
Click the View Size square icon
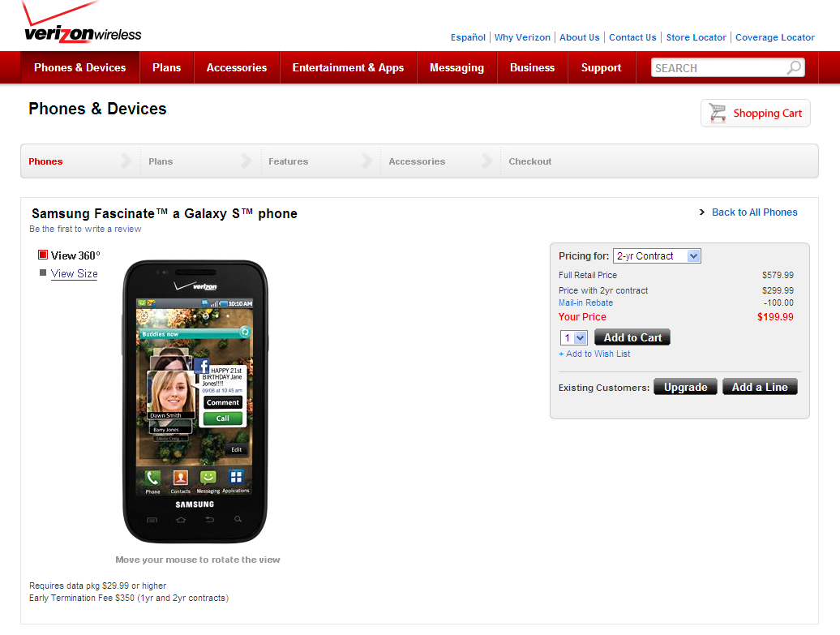(x=41, y=272)
